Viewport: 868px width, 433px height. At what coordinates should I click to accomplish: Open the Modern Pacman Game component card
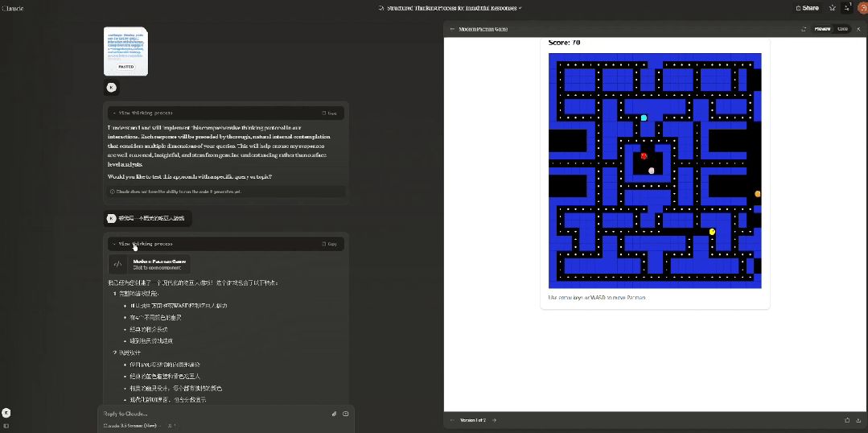[x=150, y=264]
